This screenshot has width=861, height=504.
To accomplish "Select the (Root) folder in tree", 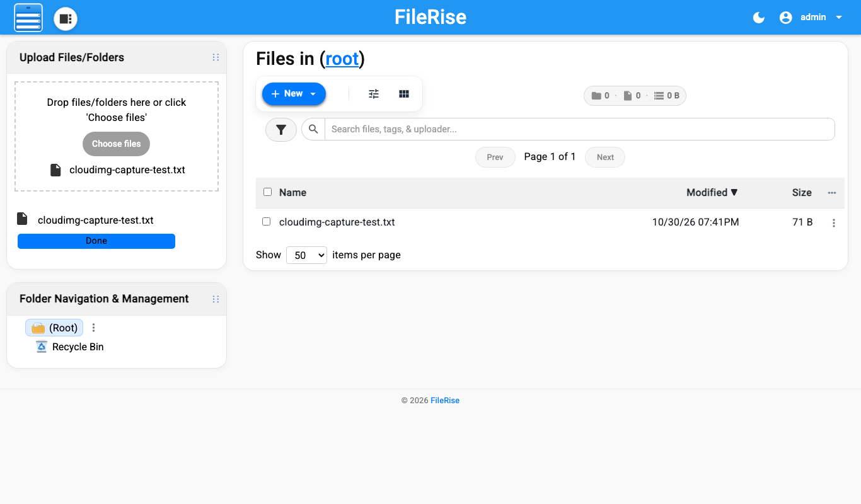I will coord(54,328).
